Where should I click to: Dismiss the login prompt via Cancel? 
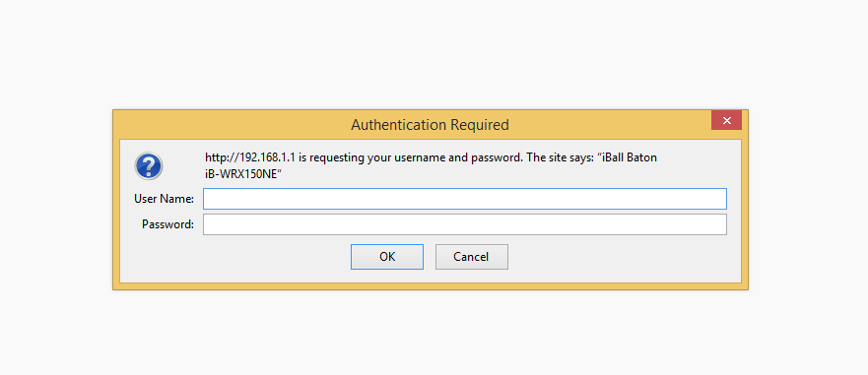click(472, 257)
